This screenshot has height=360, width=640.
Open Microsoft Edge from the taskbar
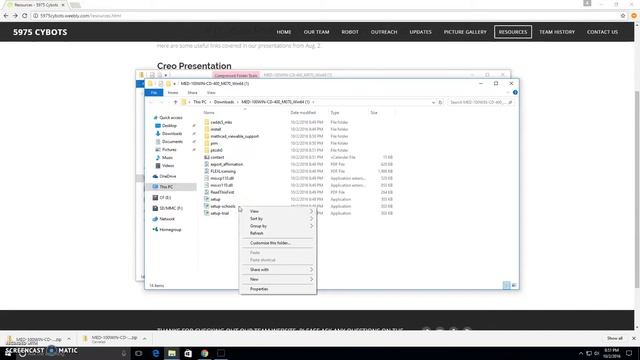156,353
